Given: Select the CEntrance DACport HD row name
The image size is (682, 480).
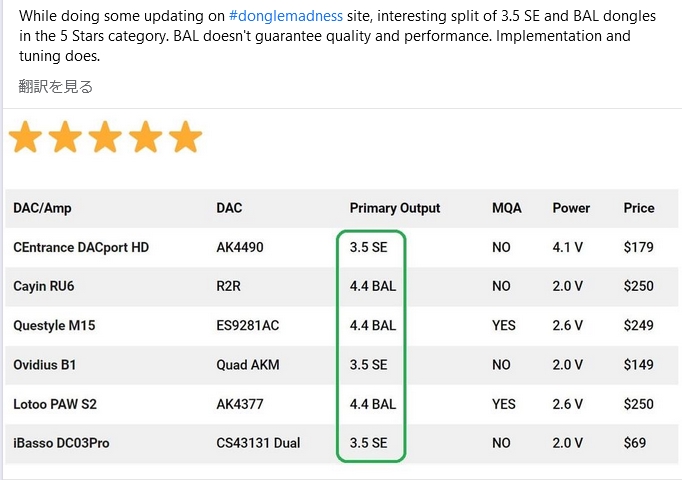Looking at the screenshot, I should 81,247.
